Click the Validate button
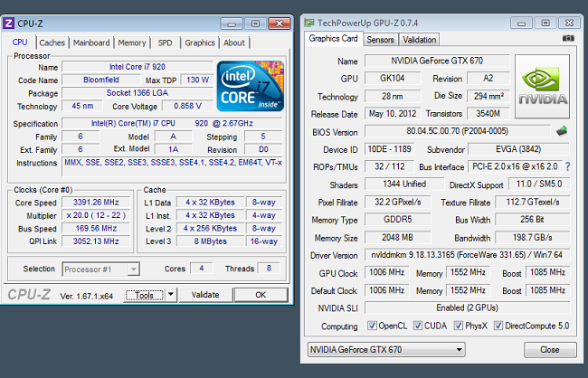Image resolution: width=588 pixels, height=378 pixels. pyautogui.click(x=205, y=295)
